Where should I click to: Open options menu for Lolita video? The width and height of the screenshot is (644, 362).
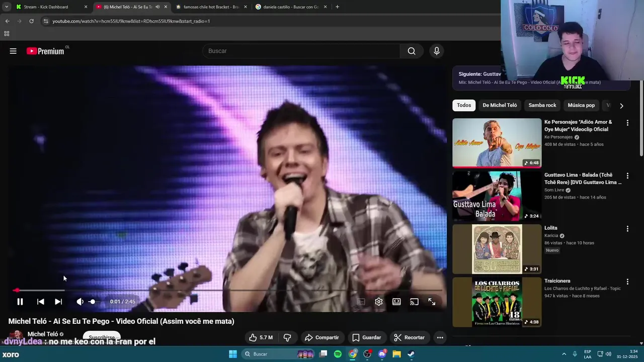point(627,229)
